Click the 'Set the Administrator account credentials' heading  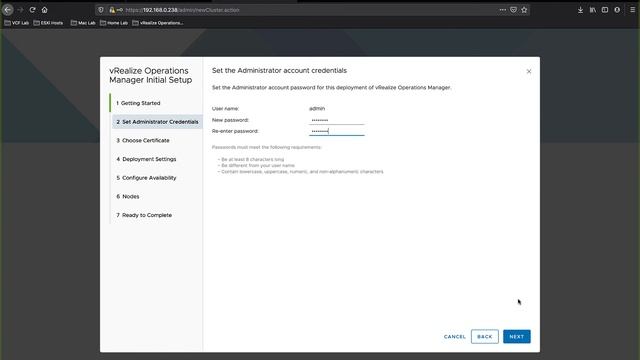(x=279, y=71)
